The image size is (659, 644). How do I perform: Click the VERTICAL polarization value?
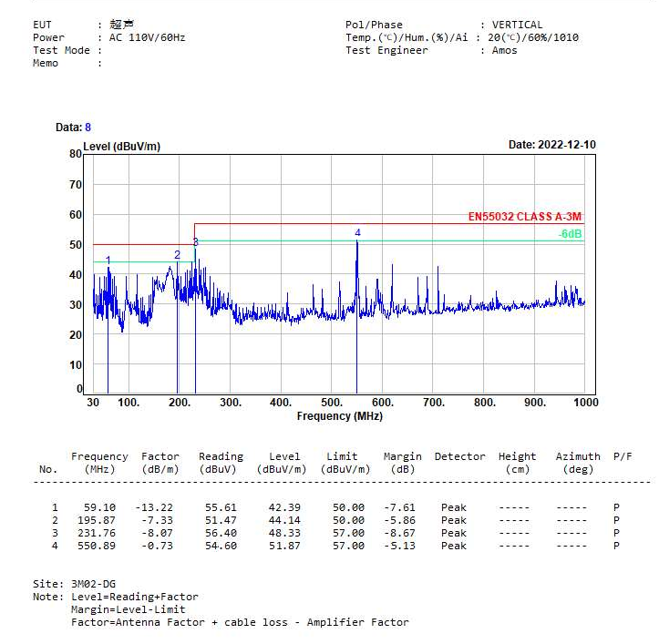(517, 25)
